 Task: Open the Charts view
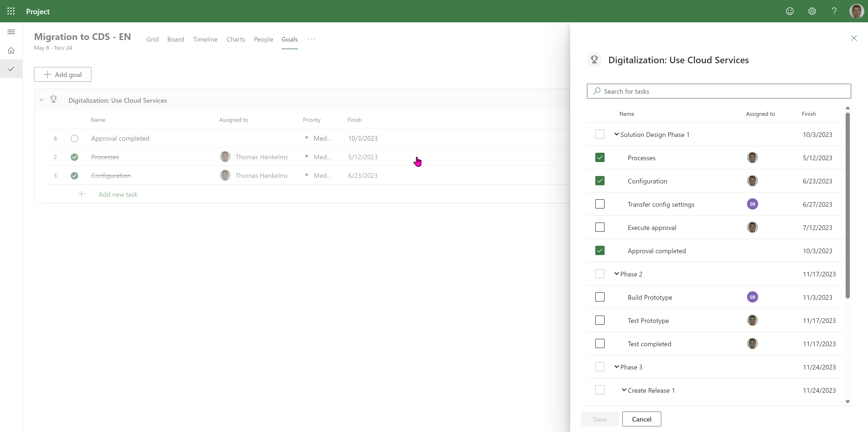(x=236, y=39)
